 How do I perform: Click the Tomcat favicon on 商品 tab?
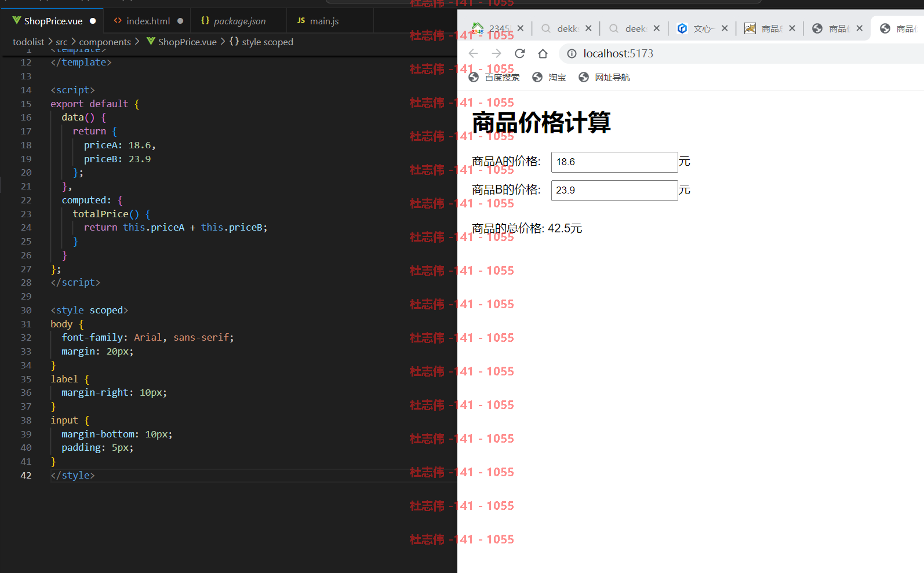tap(750, 28)
